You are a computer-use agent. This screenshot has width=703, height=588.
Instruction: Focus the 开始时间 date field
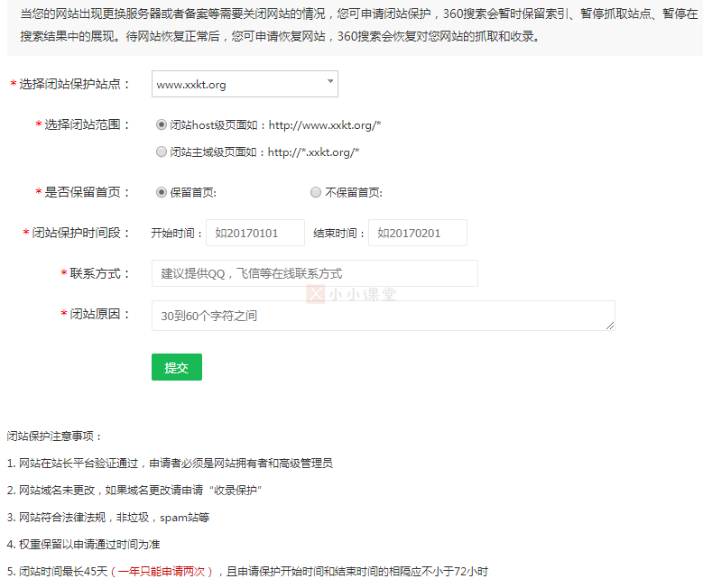coord(255,233)
